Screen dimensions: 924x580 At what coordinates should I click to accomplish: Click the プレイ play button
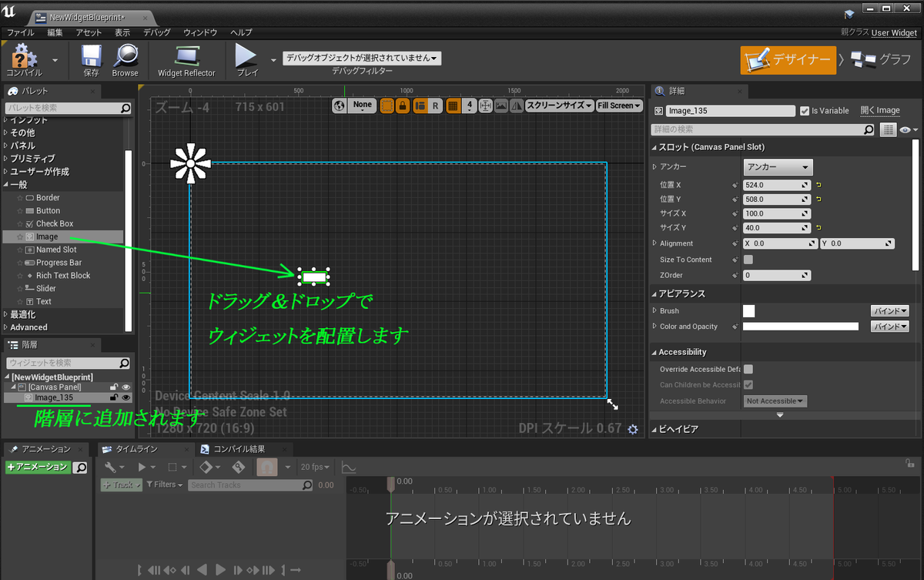point(247,59)
